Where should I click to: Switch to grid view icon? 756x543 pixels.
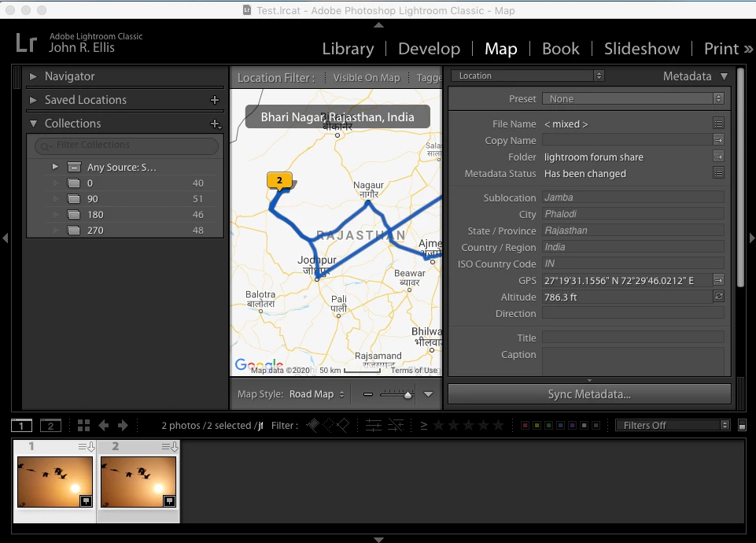84,425
